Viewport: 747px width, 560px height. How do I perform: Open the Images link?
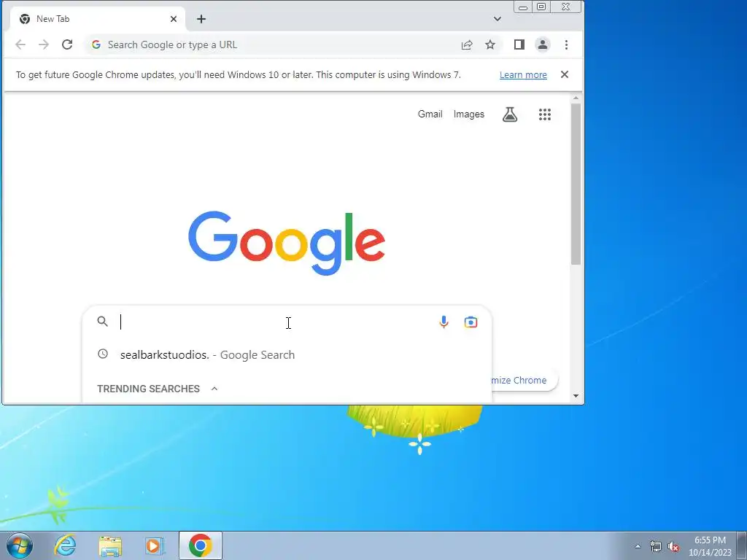tap(469, 114)
